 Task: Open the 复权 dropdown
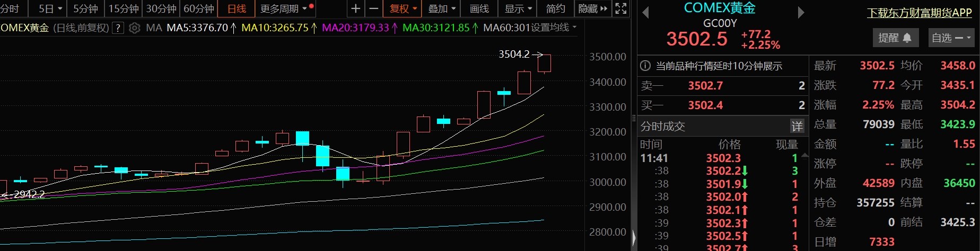[x=415, y=9]
